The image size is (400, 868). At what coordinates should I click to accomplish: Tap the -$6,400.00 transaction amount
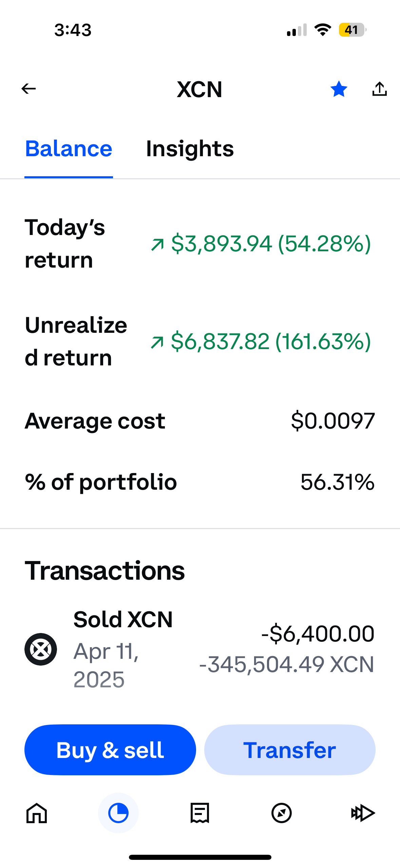(318, 634)
